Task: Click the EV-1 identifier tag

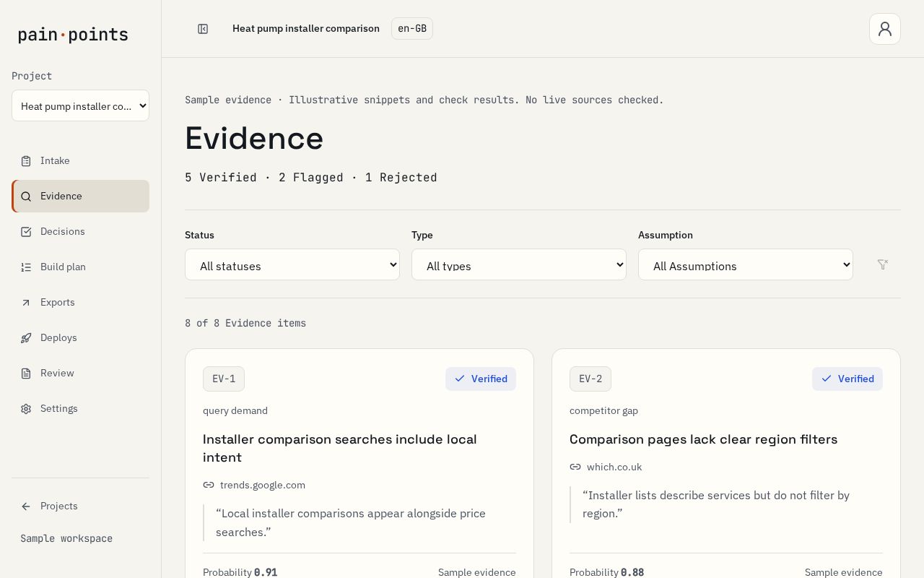Action: pos(224,379)
